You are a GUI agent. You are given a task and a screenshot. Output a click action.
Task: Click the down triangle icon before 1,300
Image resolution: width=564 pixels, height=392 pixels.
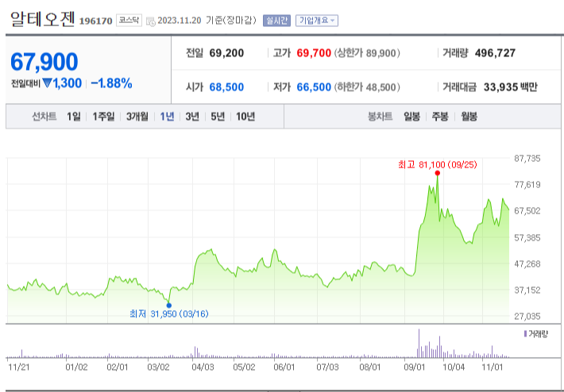click(47, 83)
